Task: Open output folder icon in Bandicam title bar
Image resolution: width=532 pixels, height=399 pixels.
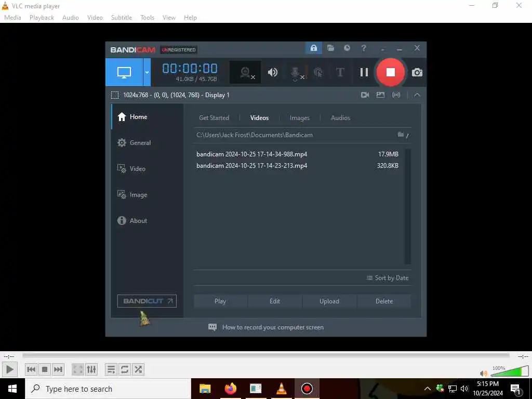Action: (330, 48)
